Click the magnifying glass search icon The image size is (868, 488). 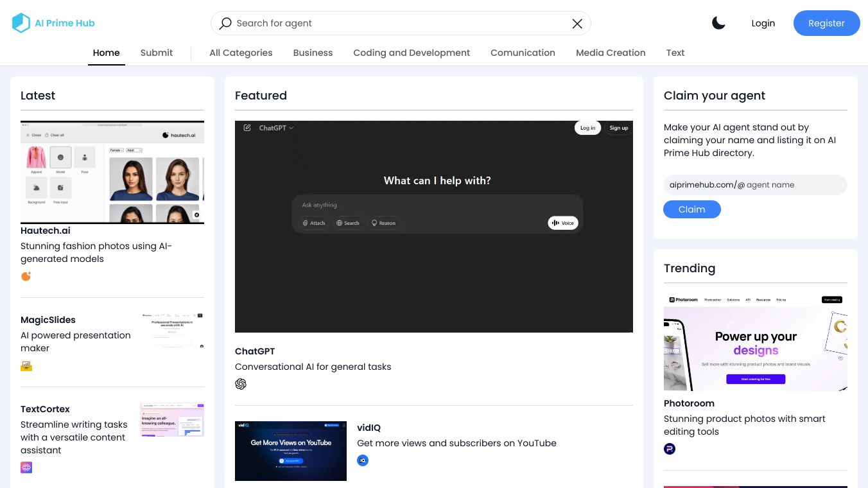[225, 23]
